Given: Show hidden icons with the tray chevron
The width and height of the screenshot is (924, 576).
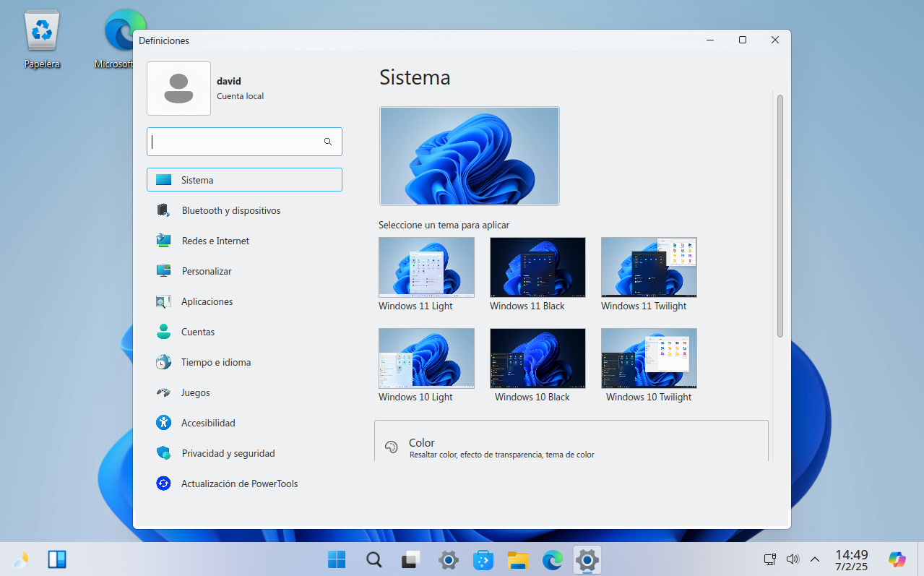Looking at the screenshot, I should coord(815,559).
